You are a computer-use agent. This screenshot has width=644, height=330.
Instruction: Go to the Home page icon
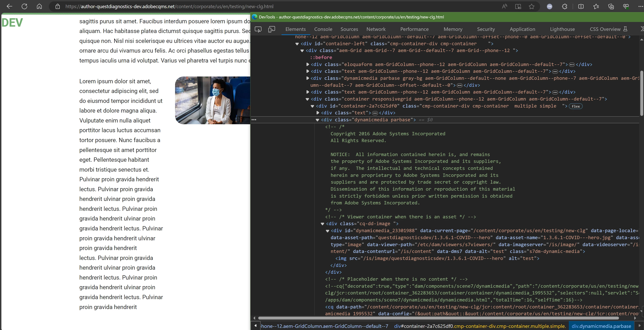39,7
